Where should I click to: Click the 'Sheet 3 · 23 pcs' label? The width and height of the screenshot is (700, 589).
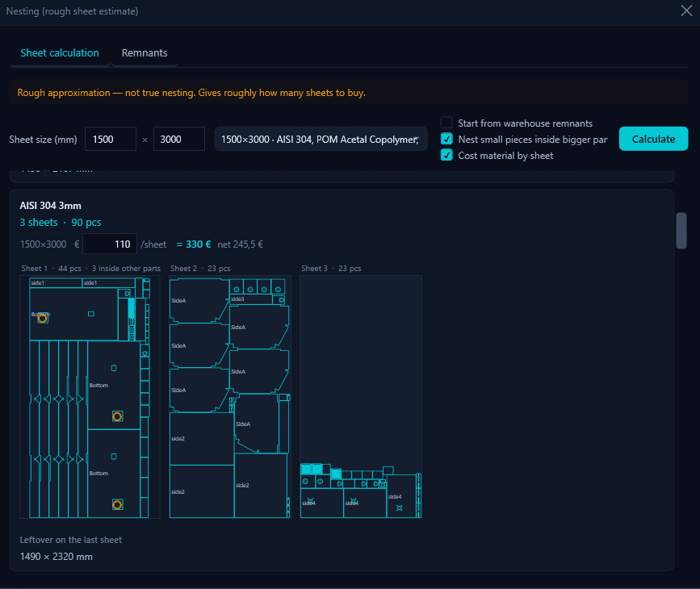[331, 269]
